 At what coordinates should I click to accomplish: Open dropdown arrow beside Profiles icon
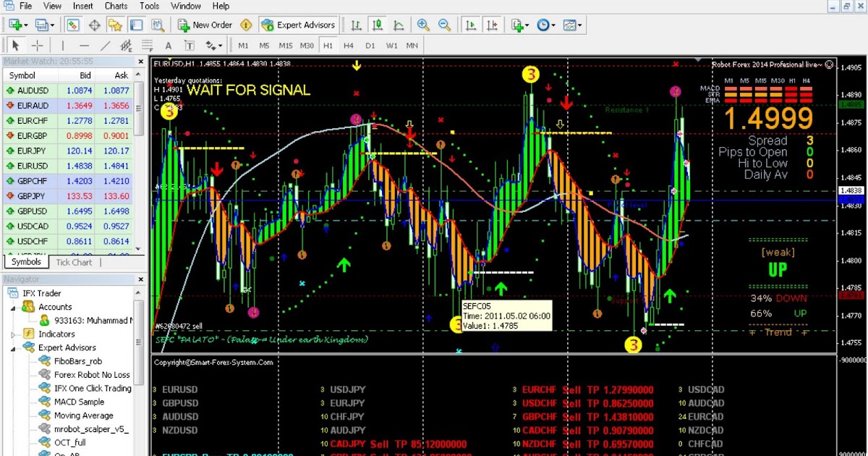53,25
